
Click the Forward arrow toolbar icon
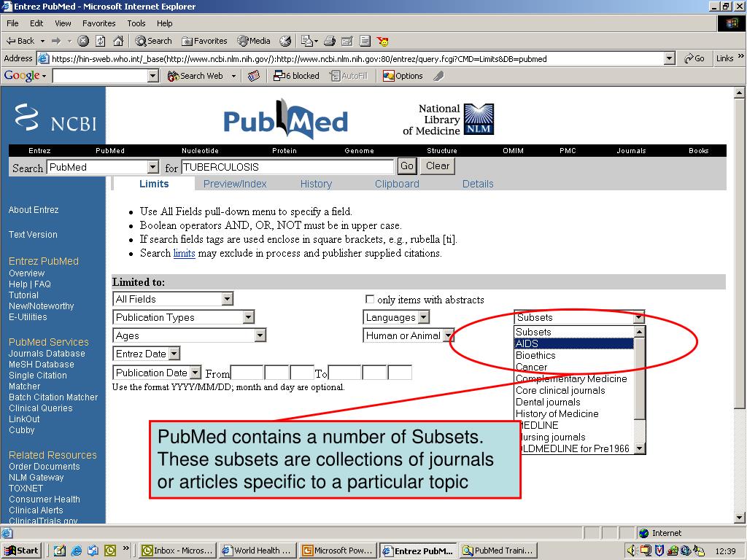coord(56,41)
